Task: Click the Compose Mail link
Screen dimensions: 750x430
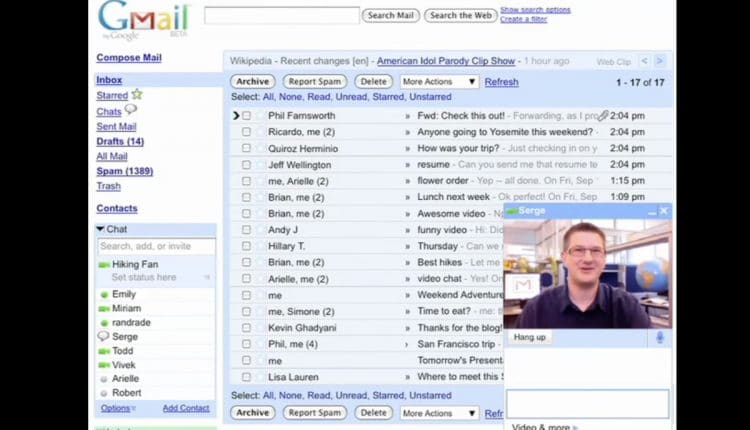Action: [128, 58]
